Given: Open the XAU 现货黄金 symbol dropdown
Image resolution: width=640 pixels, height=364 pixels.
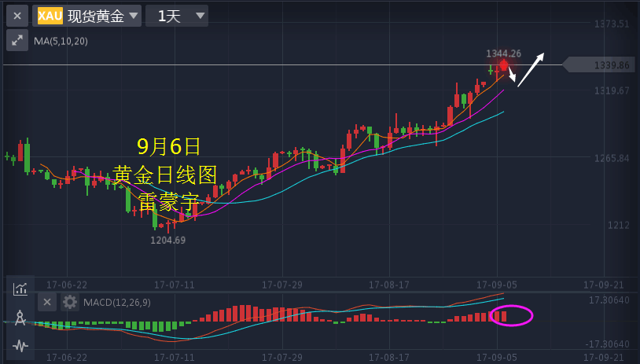Looking at the screenshot, I should click(88, 16).
